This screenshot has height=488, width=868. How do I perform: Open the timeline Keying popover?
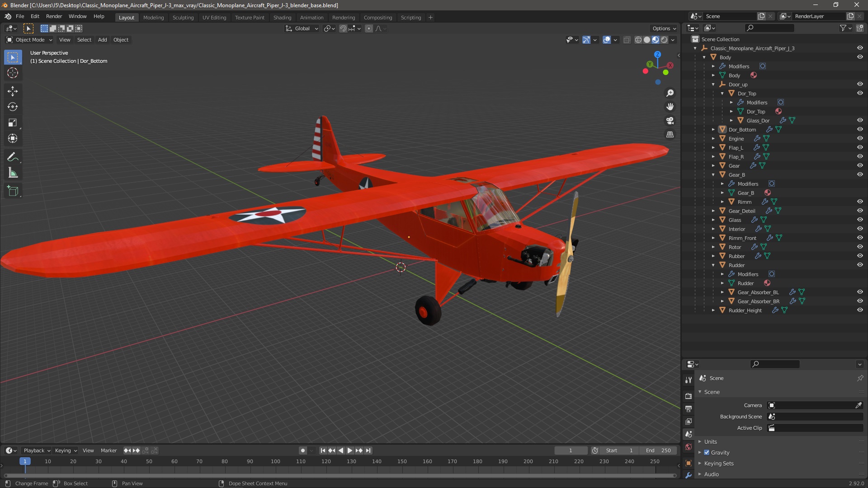66,450
